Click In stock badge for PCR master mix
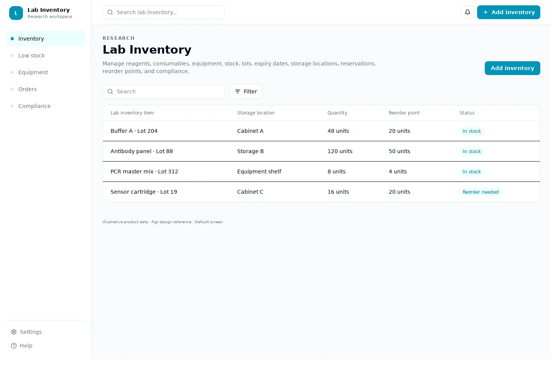The image size is (551, 392). pos(471,172)
